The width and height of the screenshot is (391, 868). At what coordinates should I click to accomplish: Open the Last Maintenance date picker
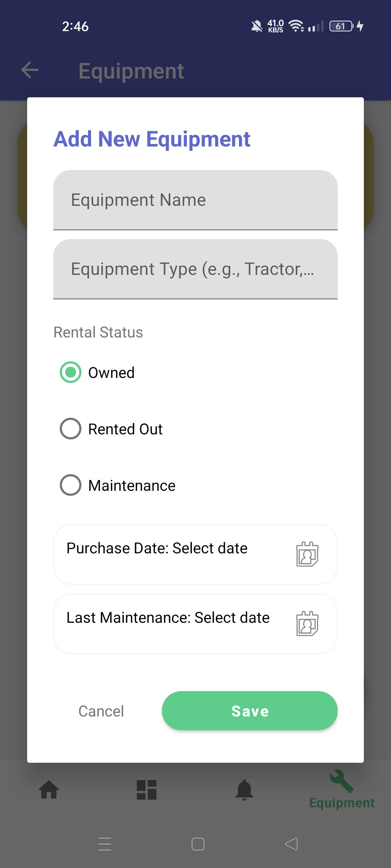(174, 624)
